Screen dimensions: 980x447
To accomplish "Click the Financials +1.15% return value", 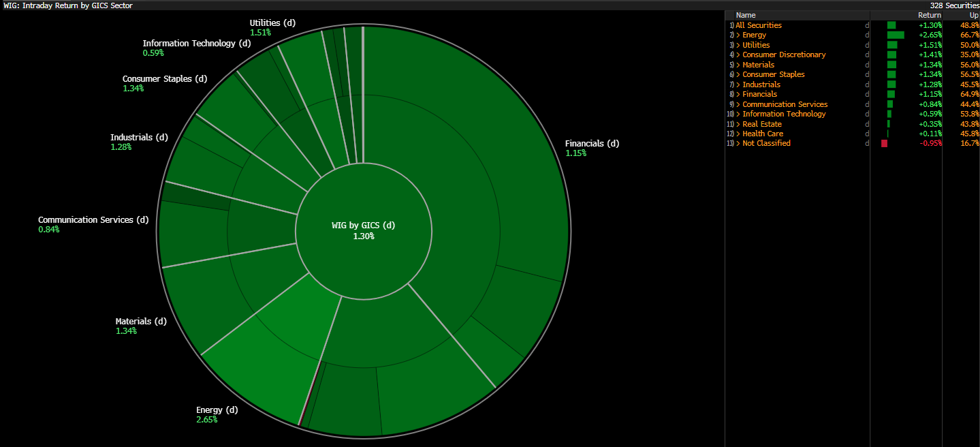I will (929, 94).
